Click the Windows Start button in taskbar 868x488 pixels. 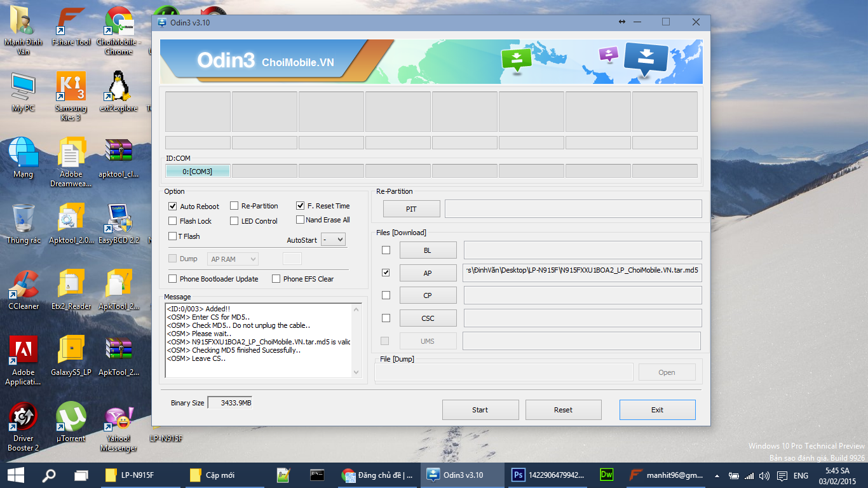point(15,475)
